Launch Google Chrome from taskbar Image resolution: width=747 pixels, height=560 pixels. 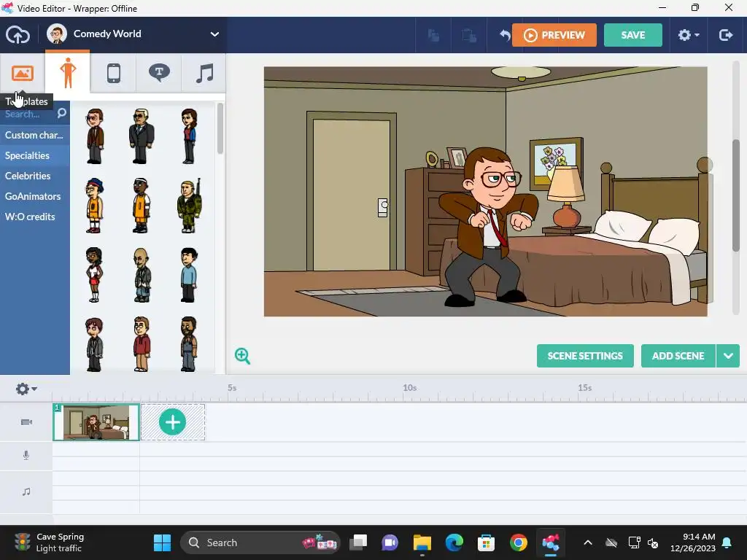point(519,542)
